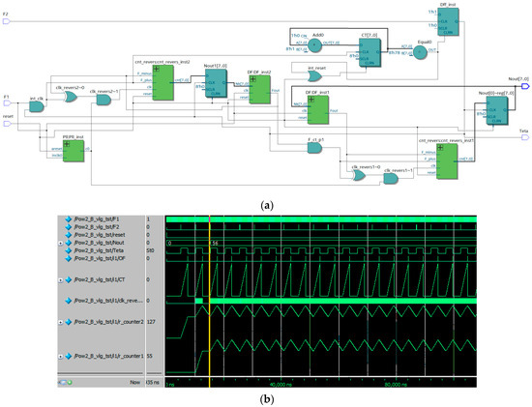Screen dimensions: 532x407
Task: Select the Nout[7..0] output pin symbol
Action: tap(525, 86)
